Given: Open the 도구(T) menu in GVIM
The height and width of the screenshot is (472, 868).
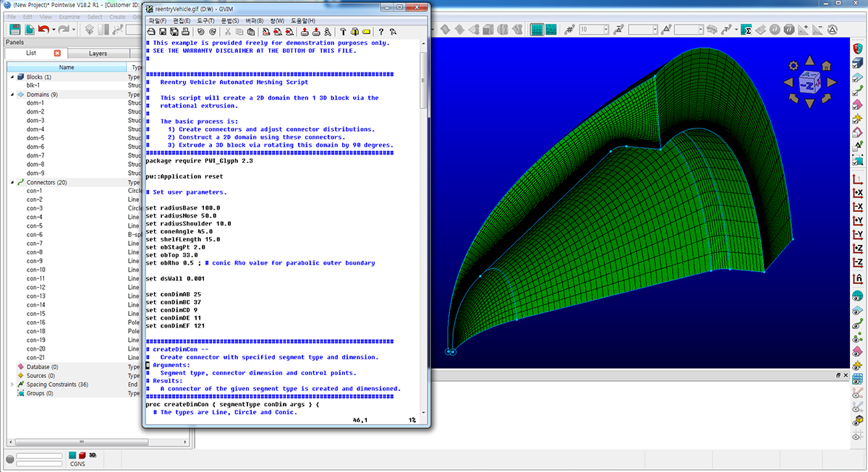Looking at the screenshot, I should click(x=205, y=20).
